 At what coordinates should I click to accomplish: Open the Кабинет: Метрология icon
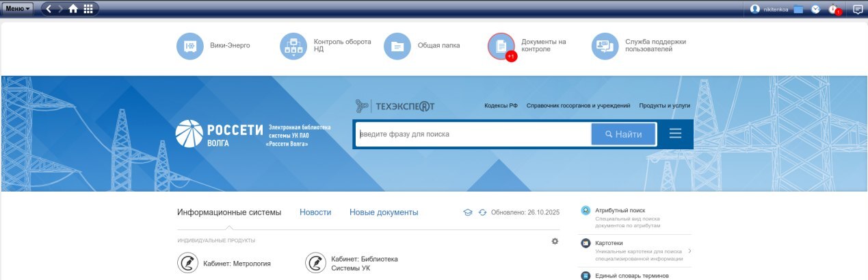pos(187,263)
